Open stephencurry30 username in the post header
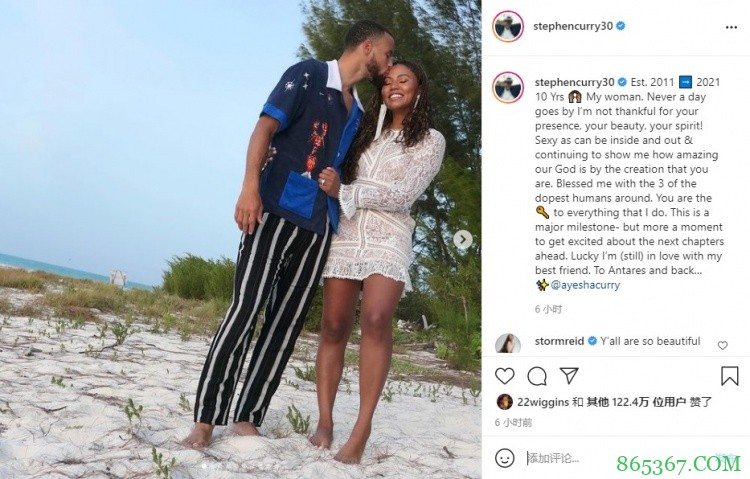The height and width of the screenshot is (479, 750). 573,26
